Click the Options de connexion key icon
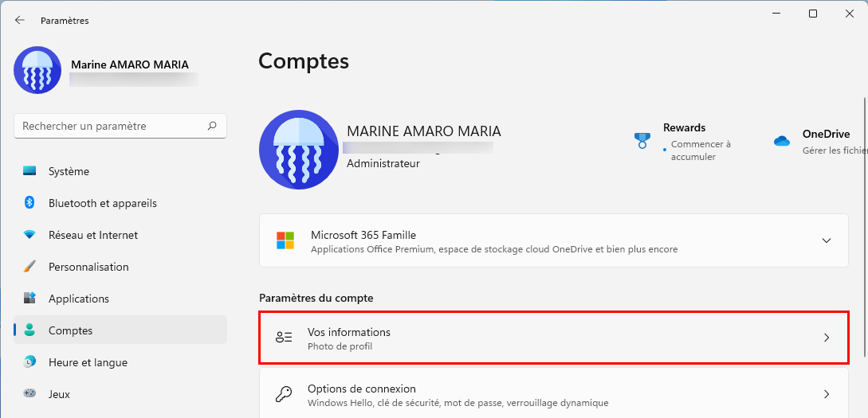The height and width of the screenshot is (418, 868). point(284,395)
